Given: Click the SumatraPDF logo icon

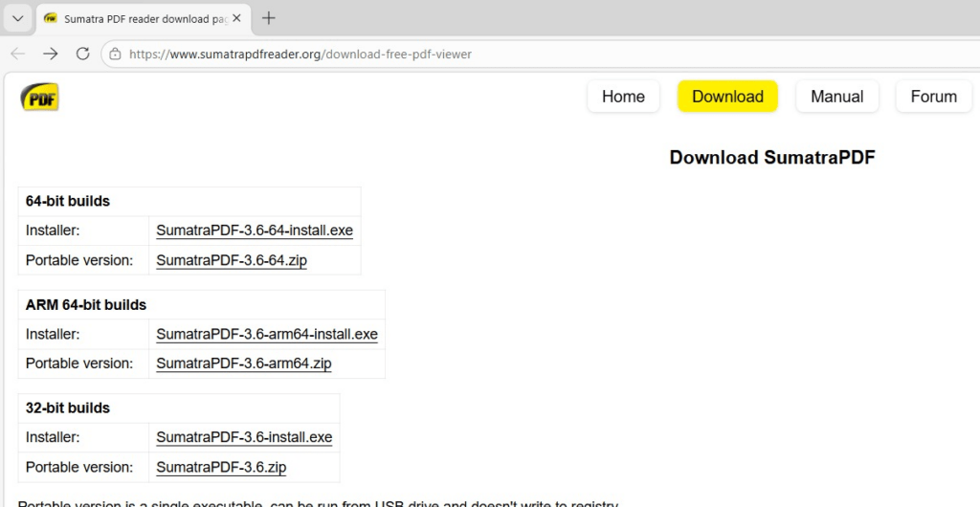Looking at the screenshot, I should coord(40,97).
